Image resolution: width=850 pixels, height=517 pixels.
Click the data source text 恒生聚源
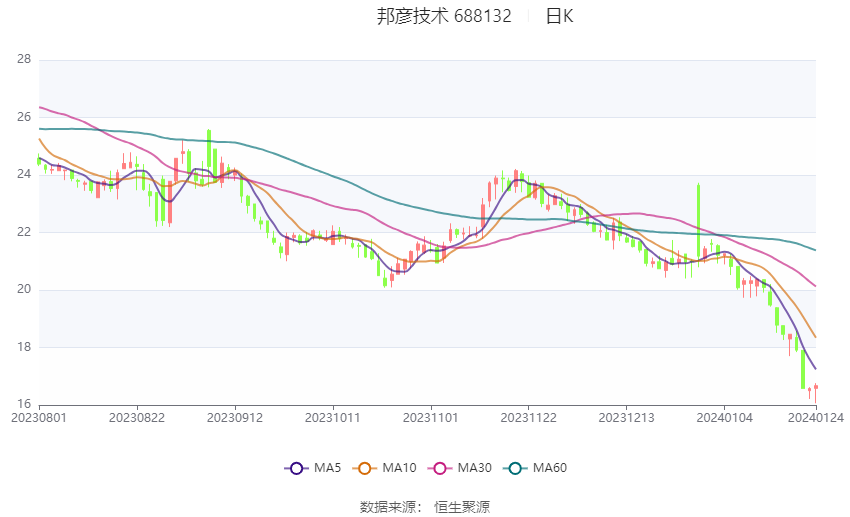tap(462, 507)
